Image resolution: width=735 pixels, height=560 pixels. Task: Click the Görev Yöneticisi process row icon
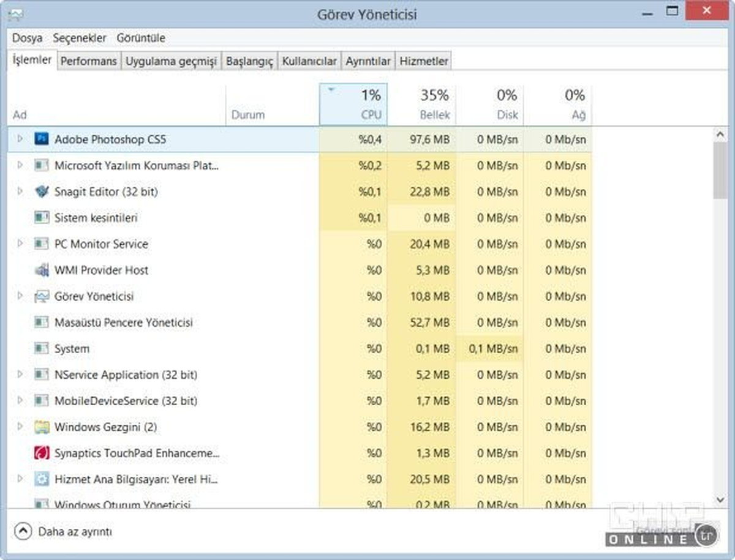pyautogui.click(x=42, y=296)
